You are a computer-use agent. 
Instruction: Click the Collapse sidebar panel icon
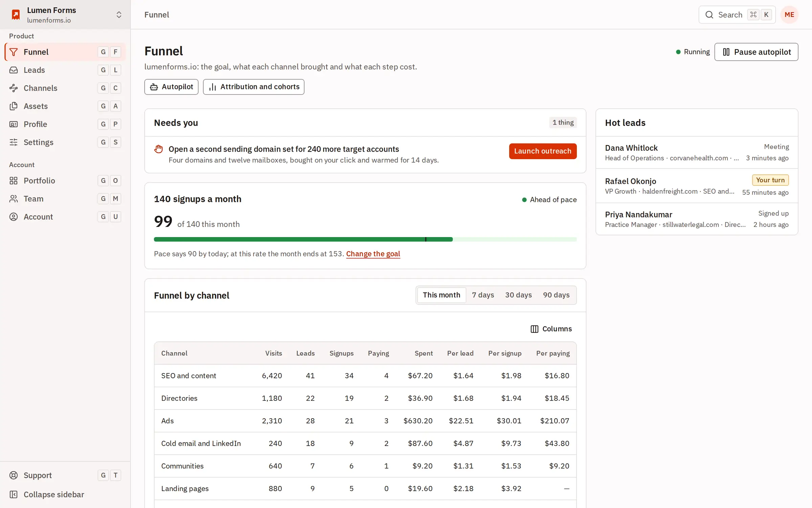click(14, 494)
